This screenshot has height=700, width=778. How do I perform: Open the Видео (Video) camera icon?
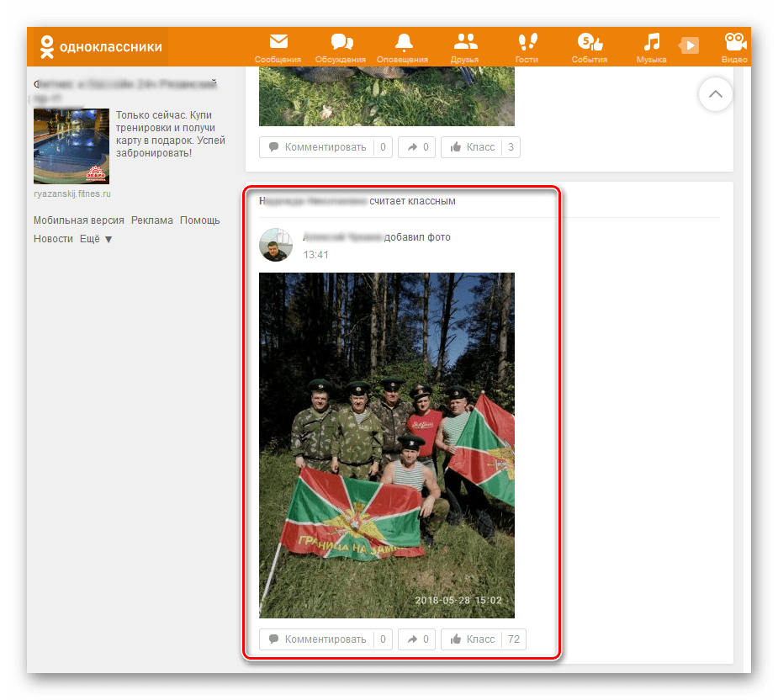(735, 43)
